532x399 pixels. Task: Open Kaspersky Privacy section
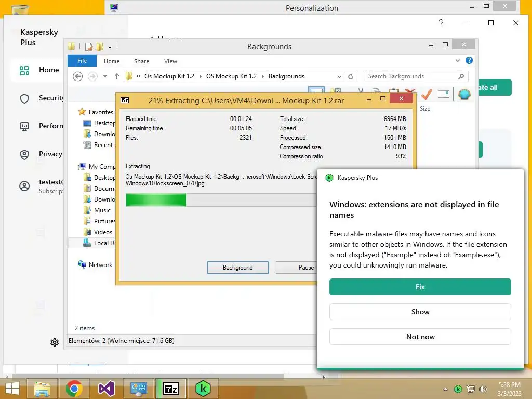41,154
